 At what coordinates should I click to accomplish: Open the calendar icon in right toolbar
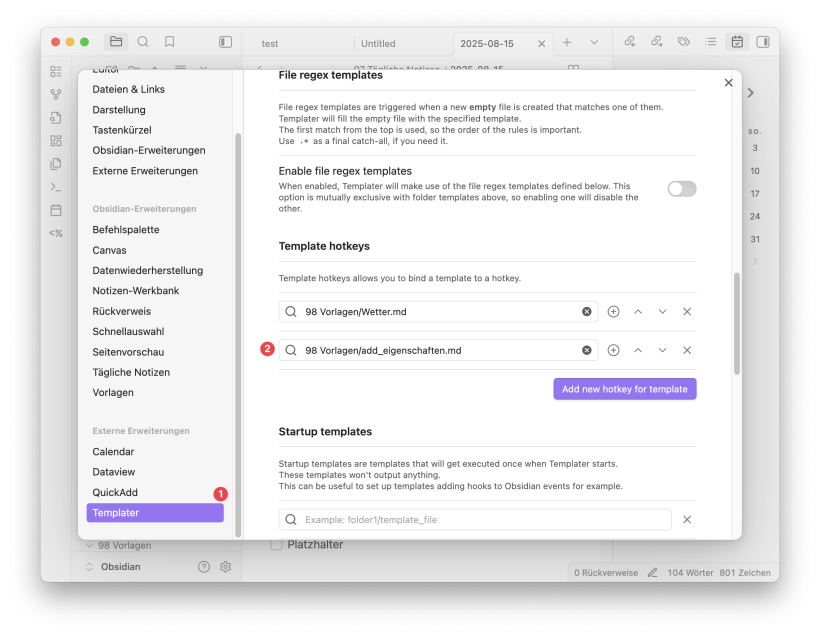pyautogui.click(x=737, y=42)
